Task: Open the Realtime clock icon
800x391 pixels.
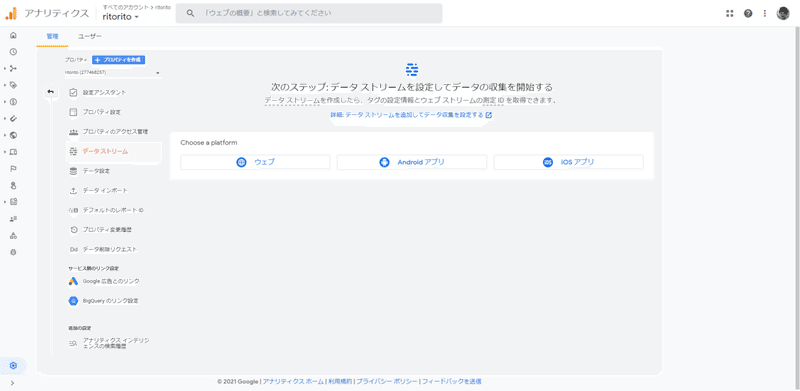Action: [13, 52]
